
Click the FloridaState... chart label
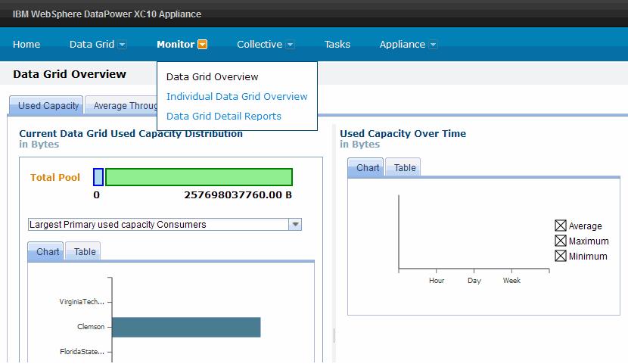coord(82,352)
